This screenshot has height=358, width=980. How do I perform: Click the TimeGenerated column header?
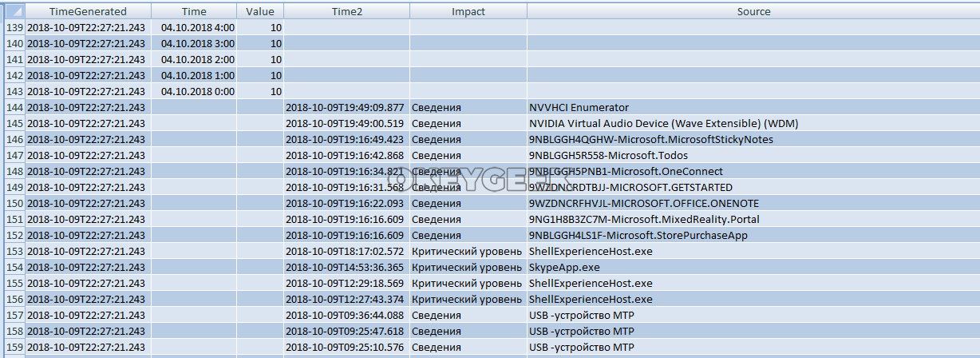(x=88, y=12)
